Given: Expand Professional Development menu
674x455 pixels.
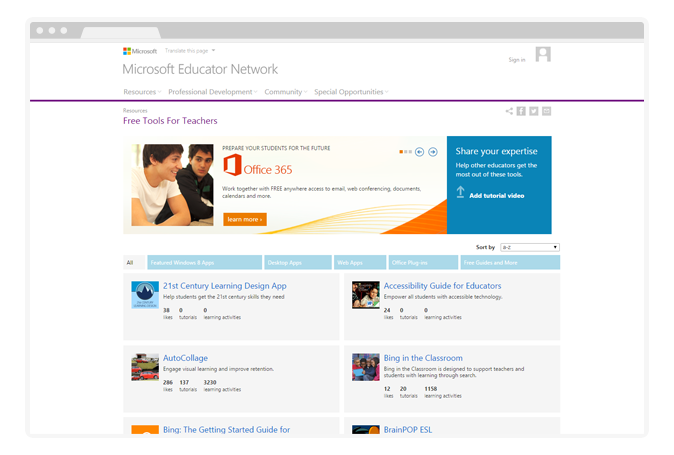Looking at the screenshot, I should tap(213, 92).
